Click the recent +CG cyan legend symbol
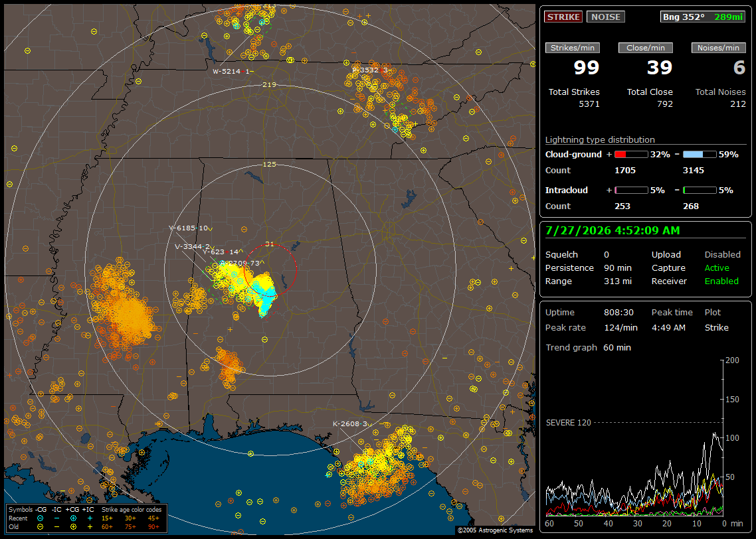The width and height of the screenshot is (756, 539). click(x=73, y=518)
